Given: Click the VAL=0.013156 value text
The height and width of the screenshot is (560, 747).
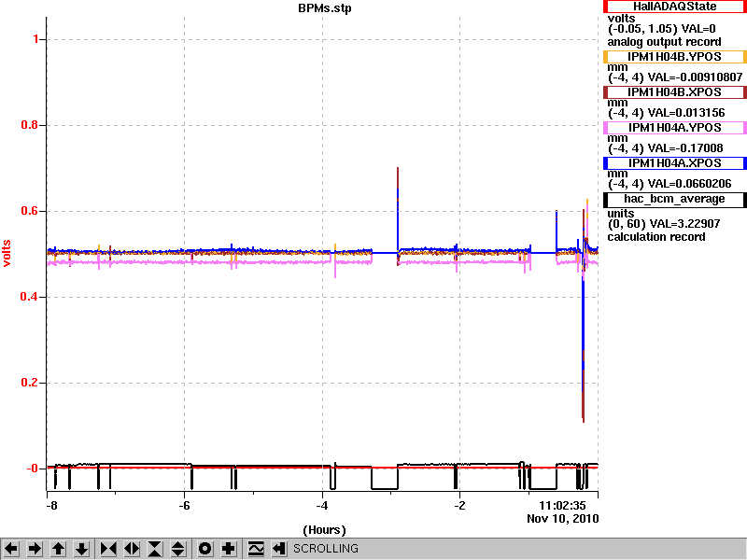Looking at the screenshot, I should click(x=686, y=113).
